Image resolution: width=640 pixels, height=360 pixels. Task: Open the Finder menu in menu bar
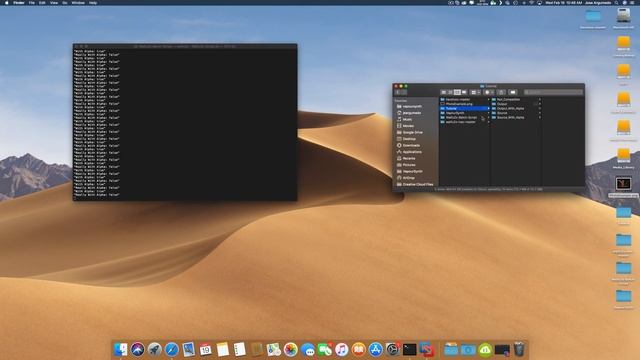pos(19,2)
